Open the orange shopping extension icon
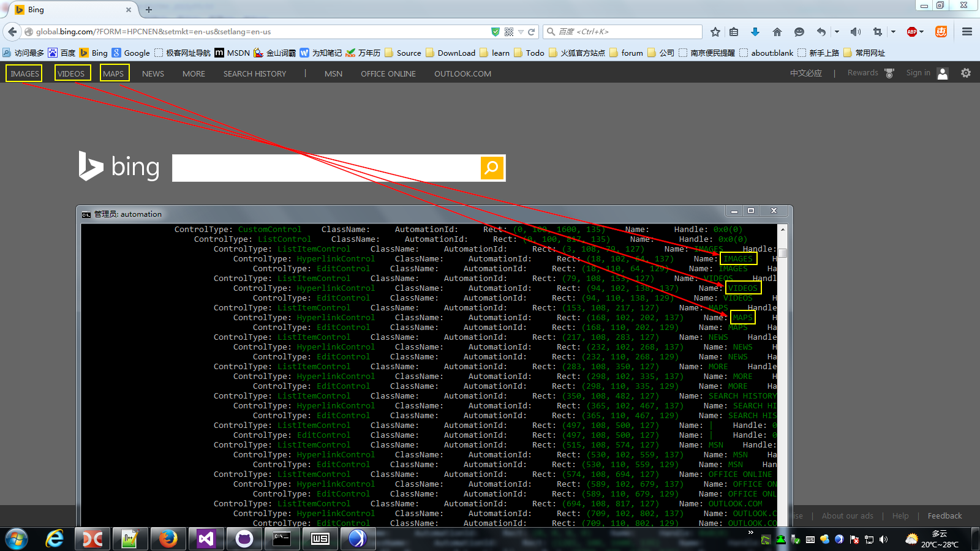Screen dimensions: 980x551 point(941,32)
